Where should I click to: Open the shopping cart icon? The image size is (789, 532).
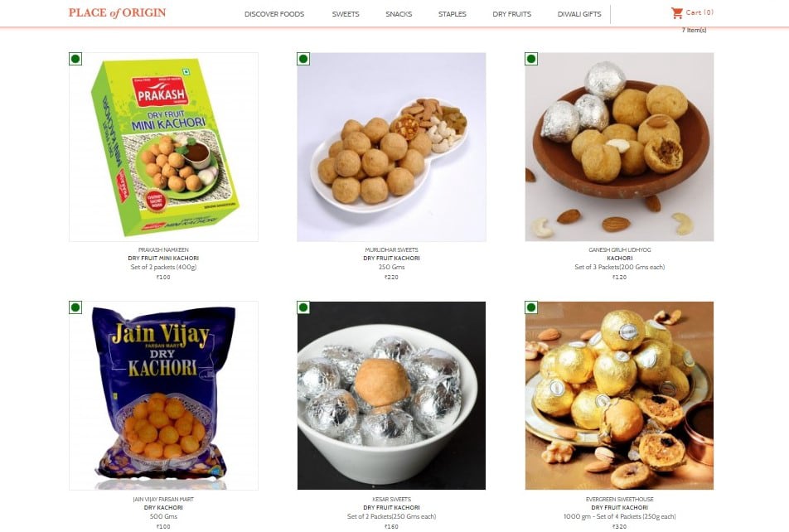click(x=677, y=13)
